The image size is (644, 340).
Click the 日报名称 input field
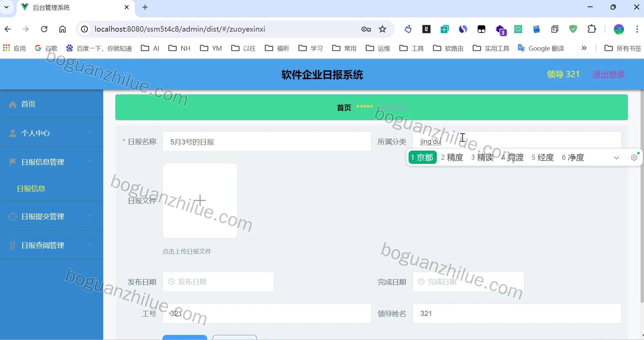pyautogui.click(x=267, y=142)
